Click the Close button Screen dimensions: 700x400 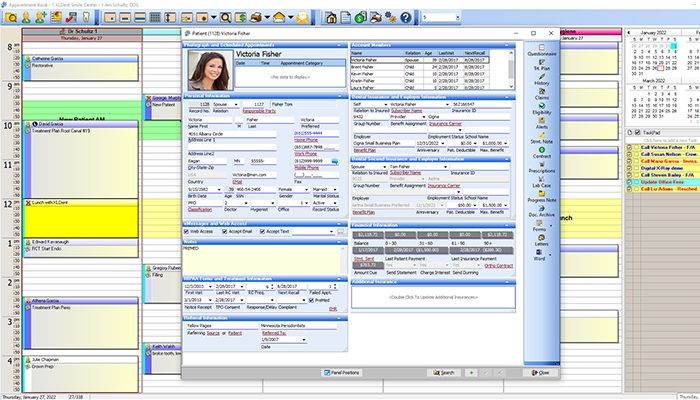pos(540,372)
